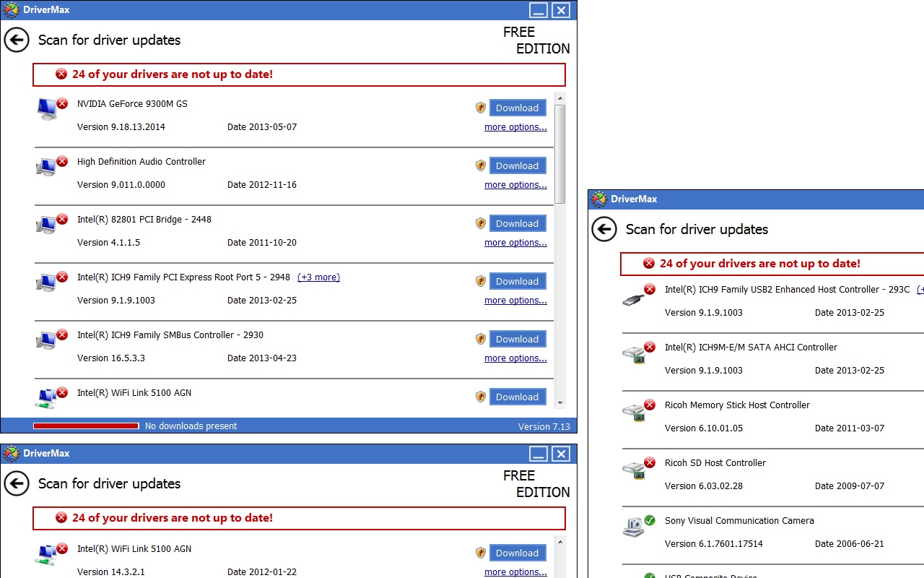
Task: Click back arrow in right DriverMax window
Action: pos(604,229)
